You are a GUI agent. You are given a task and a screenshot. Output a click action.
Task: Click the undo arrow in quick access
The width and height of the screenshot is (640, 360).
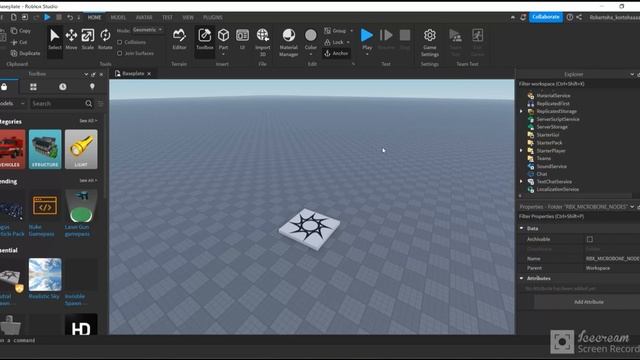(x=70, y=17)
